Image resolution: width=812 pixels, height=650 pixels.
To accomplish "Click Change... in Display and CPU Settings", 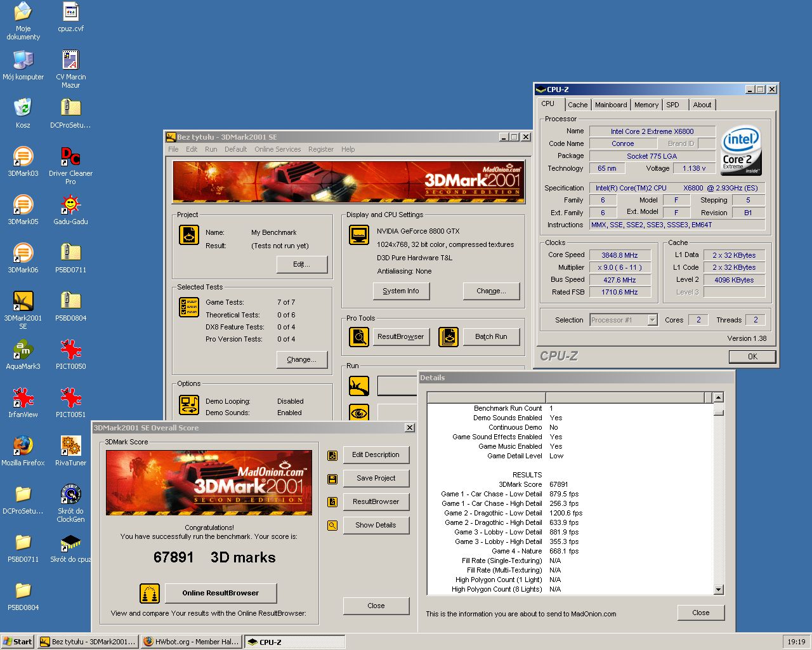I will point(491,291).
